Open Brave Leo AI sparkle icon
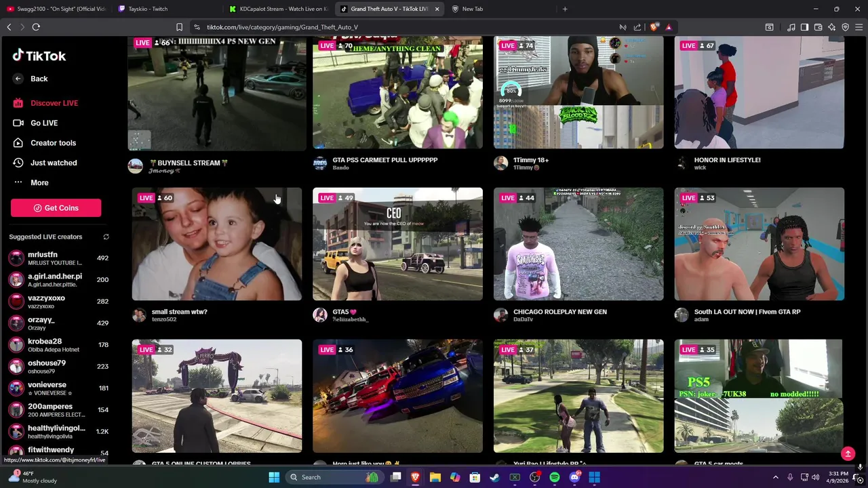The width and height of the screenshot is (868, 488). pyautogui.click(x=832, y=27)
